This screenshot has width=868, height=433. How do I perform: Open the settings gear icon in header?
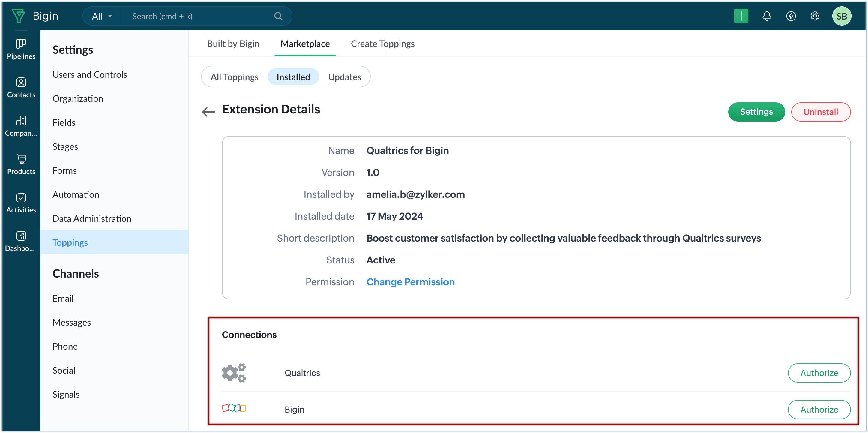pos(815,16)
